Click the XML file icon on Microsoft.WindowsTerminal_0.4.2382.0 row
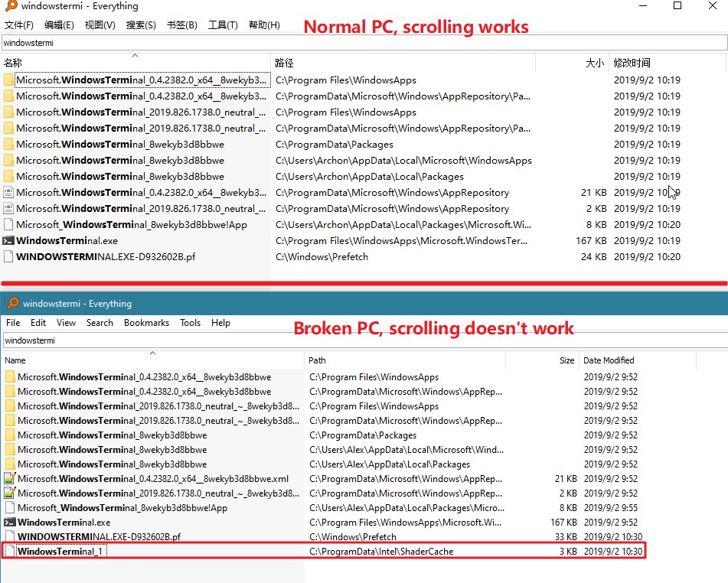The height and width of the screenshot is (583, 728). coord(11,478)
